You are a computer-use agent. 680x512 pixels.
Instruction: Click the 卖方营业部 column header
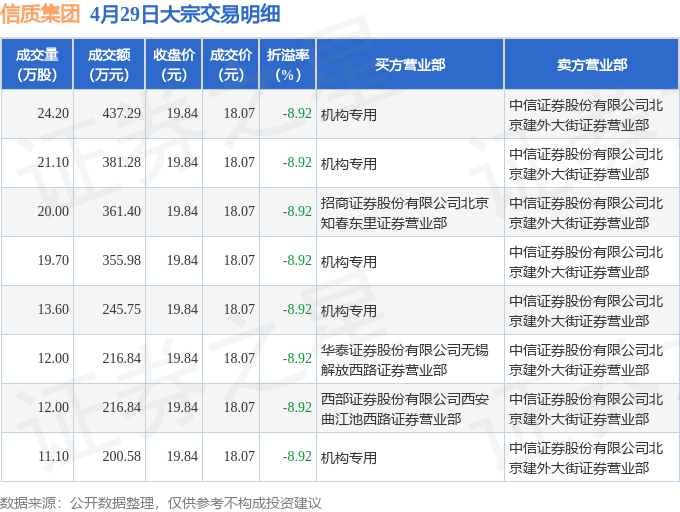tap(592, 64)
